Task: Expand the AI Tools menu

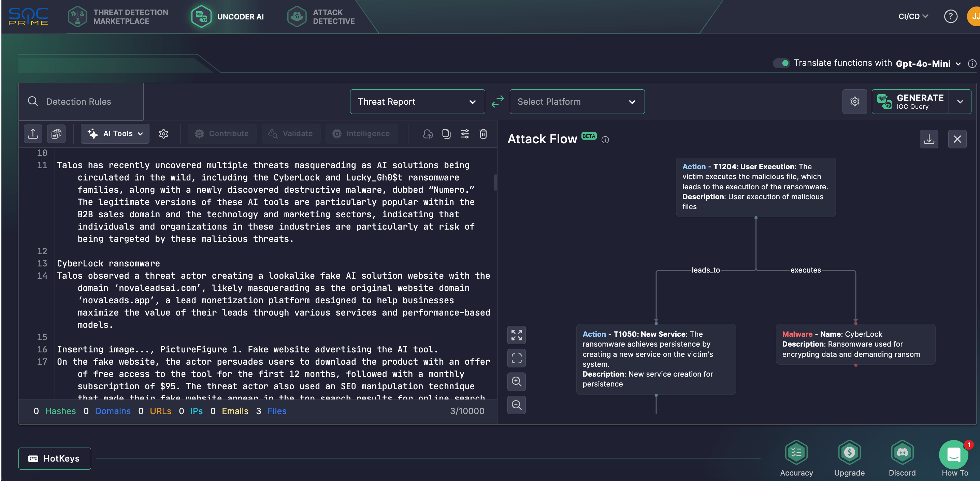Action: (x=115, y=133)
